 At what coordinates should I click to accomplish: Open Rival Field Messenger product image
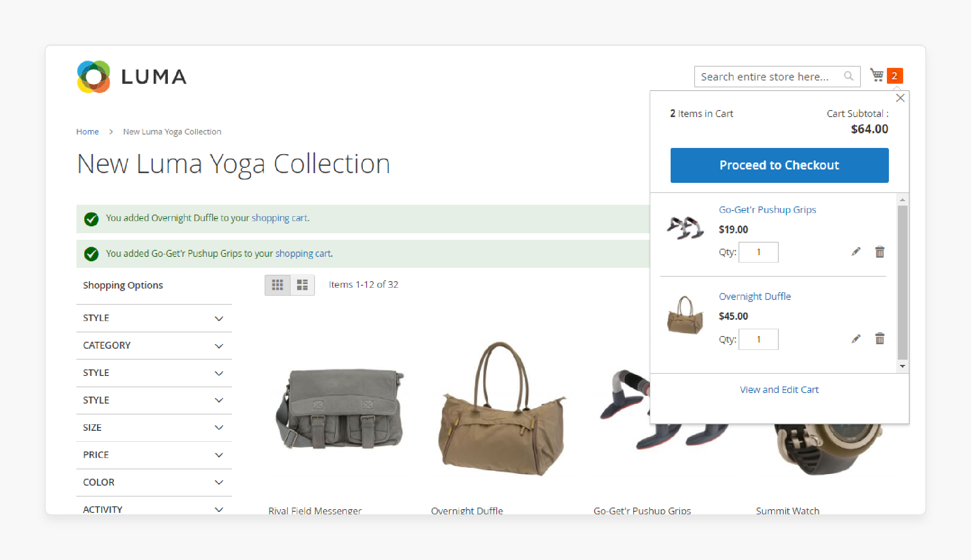(340, 408)
